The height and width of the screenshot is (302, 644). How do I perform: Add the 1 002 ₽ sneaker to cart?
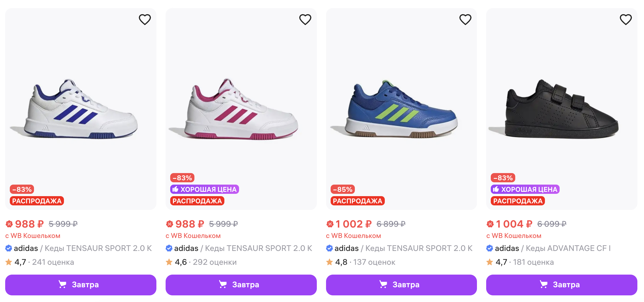pyautogui.click(x=401, y=285)
